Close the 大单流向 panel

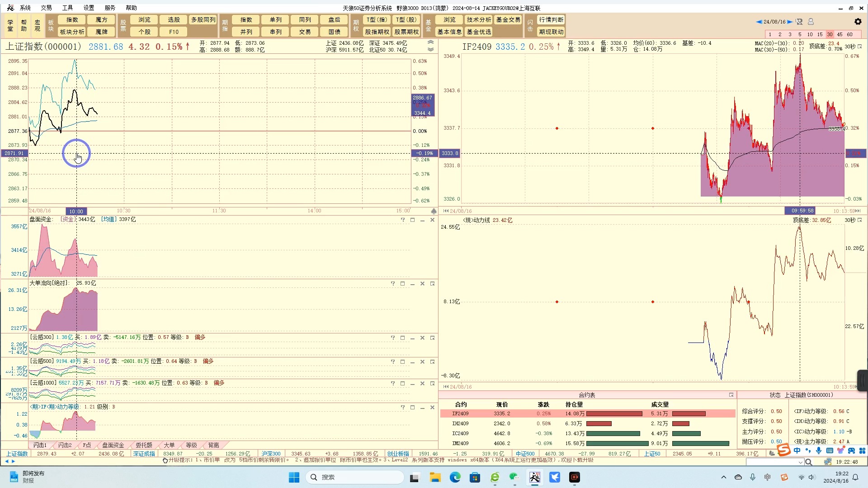click(x=422, y=284)
